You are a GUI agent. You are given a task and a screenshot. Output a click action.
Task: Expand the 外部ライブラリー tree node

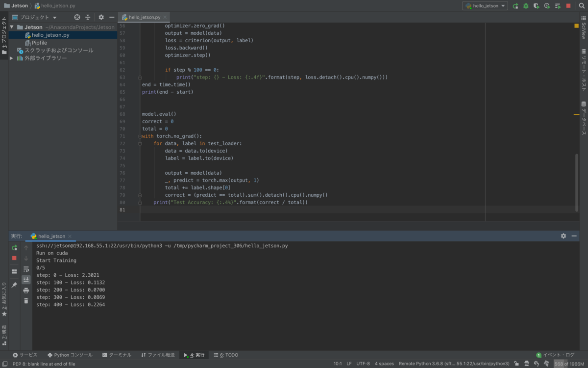pyautogui.click(x=11, y=58)
